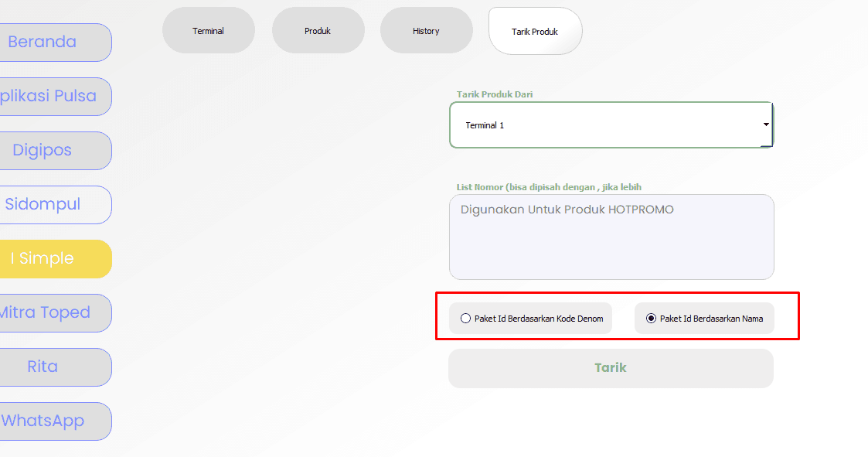Click the dropdown arrow beside Terminal 1
The height and width of the screenshot is (457, 868).
765,124
